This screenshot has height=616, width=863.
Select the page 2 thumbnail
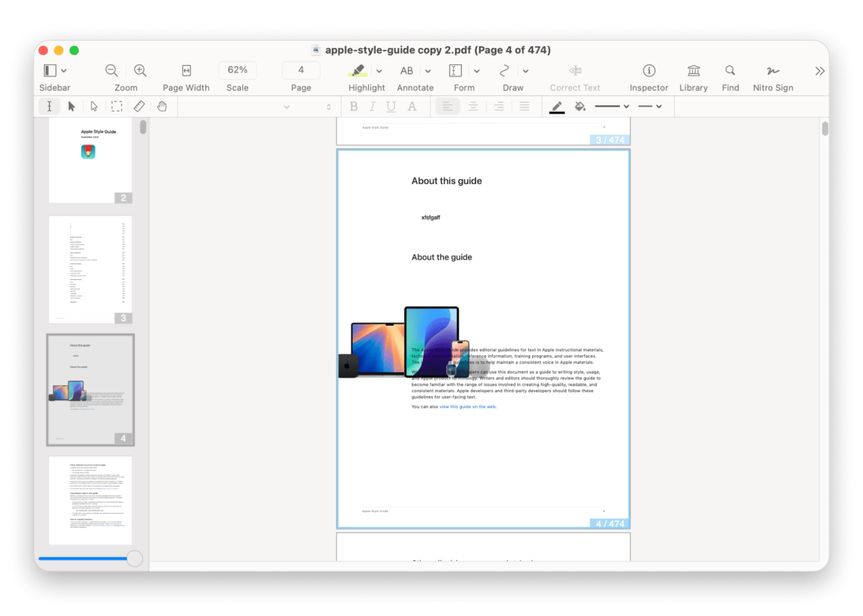(x=90, y=160)
